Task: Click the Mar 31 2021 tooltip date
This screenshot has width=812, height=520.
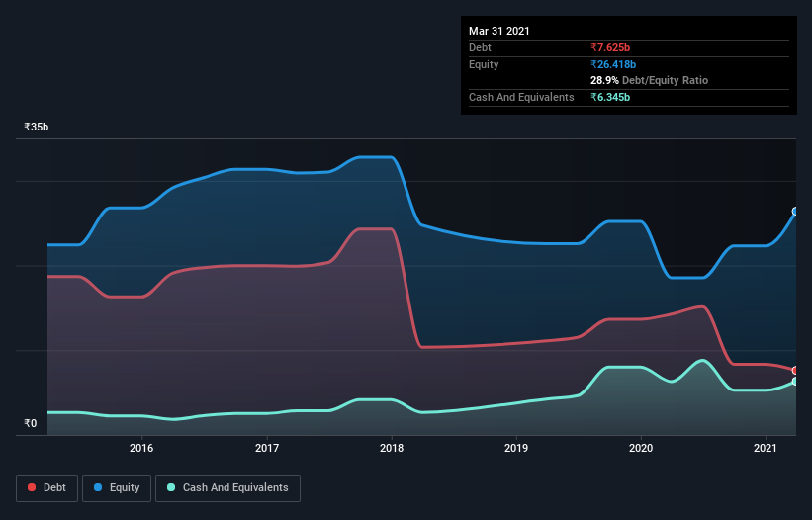Action: pos(499,31)
